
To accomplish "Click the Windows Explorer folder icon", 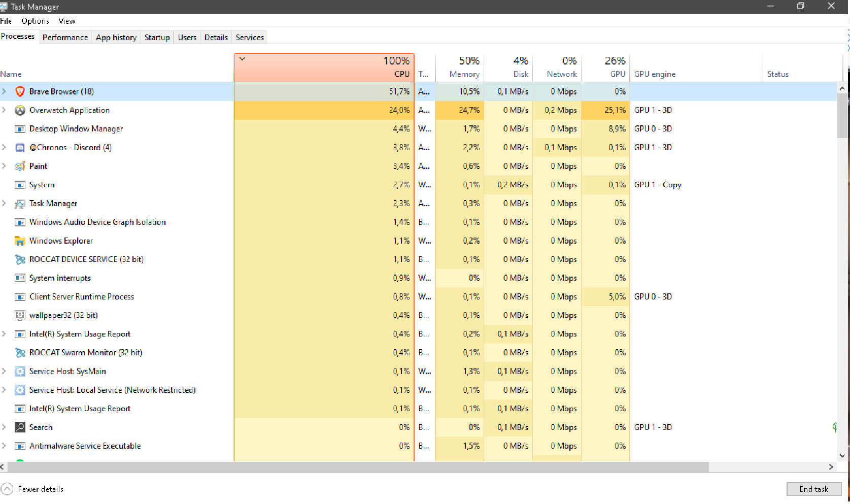I will (x=20, y=241).
